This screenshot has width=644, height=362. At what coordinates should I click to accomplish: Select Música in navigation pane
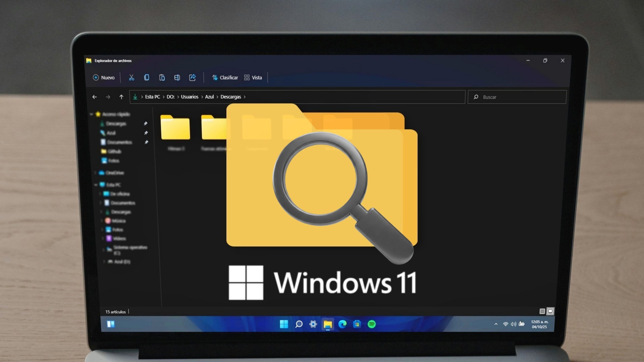pyautogui.click(x=115, y=221)
